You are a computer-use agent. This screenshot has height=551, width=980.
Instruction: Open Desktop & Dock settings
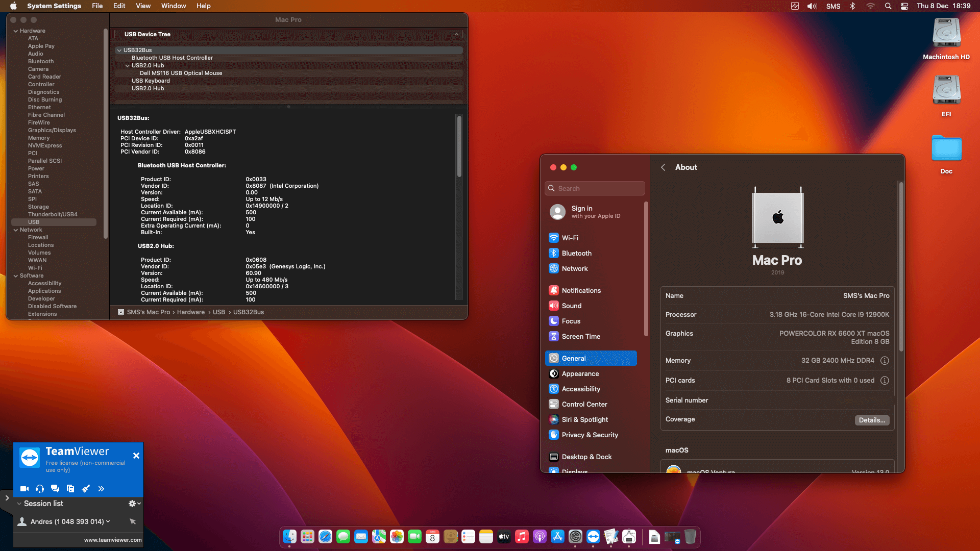tap(591, 457)
